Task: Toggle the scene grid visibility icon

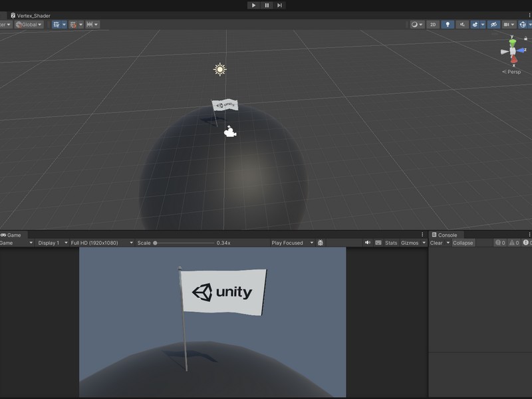Action: click(x=57, y=25)
